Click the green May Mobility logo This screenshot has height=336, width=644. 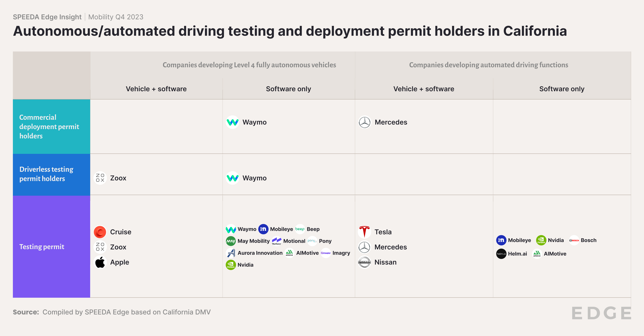click(x=231, y=241)
